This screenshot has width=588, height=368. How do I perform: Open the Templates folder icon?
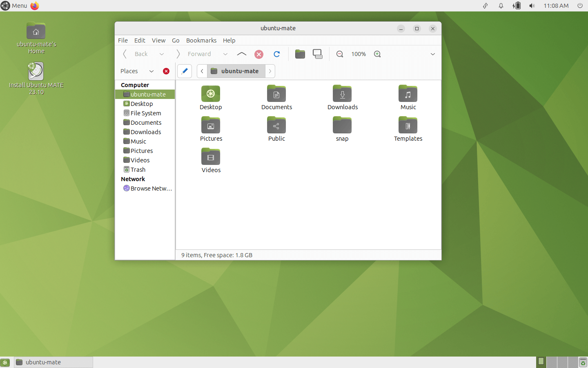tap(408, 125)
